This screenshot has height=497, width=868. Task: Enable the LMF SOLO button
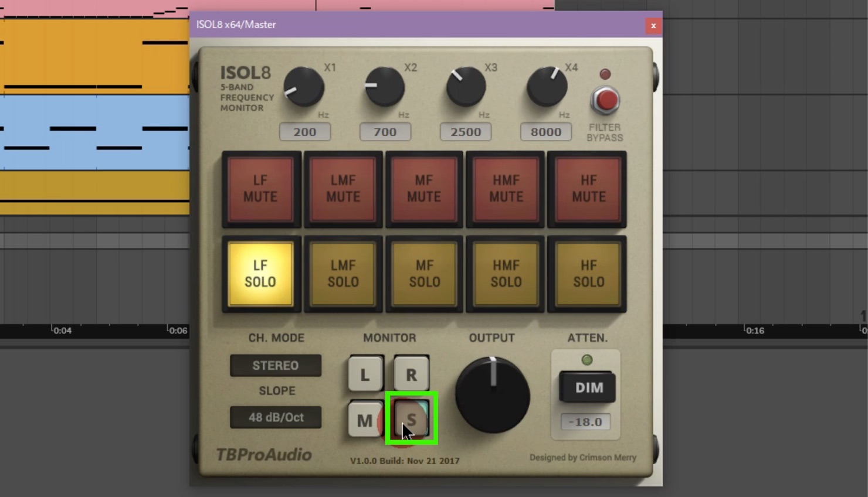pyautogui.click(x=343, y=274)
